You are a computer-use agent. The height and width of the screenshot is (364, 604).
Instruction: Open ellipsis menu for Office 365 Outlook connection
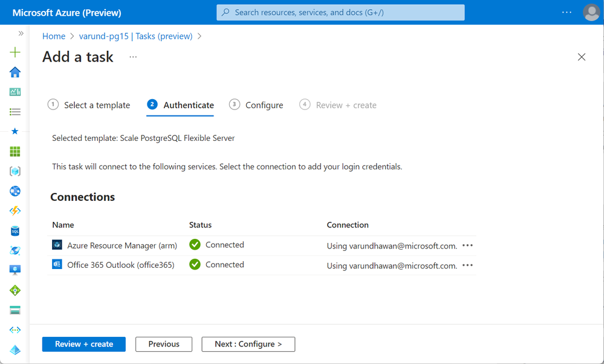tap(467, 265)
